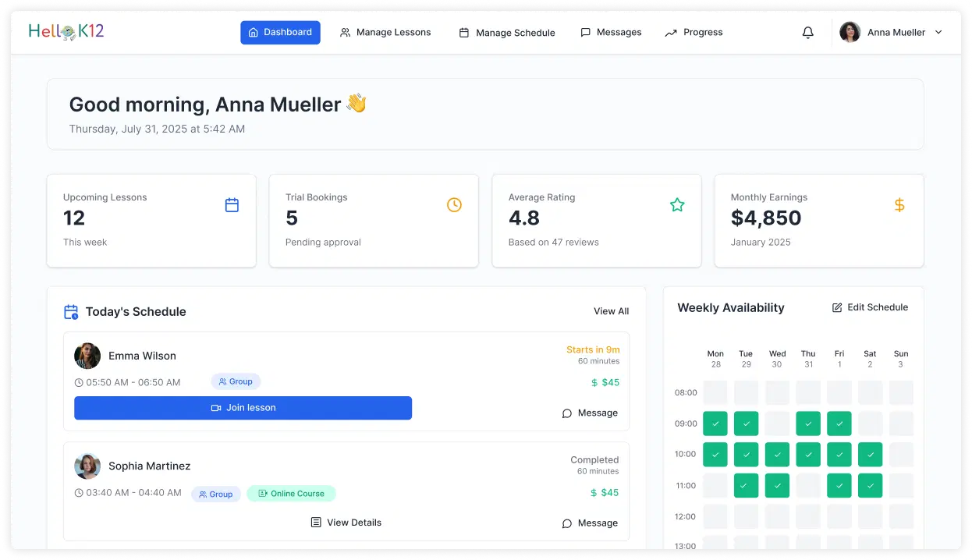
Task: Click the star icon on Average Rating card
Action: click(677, 205)
